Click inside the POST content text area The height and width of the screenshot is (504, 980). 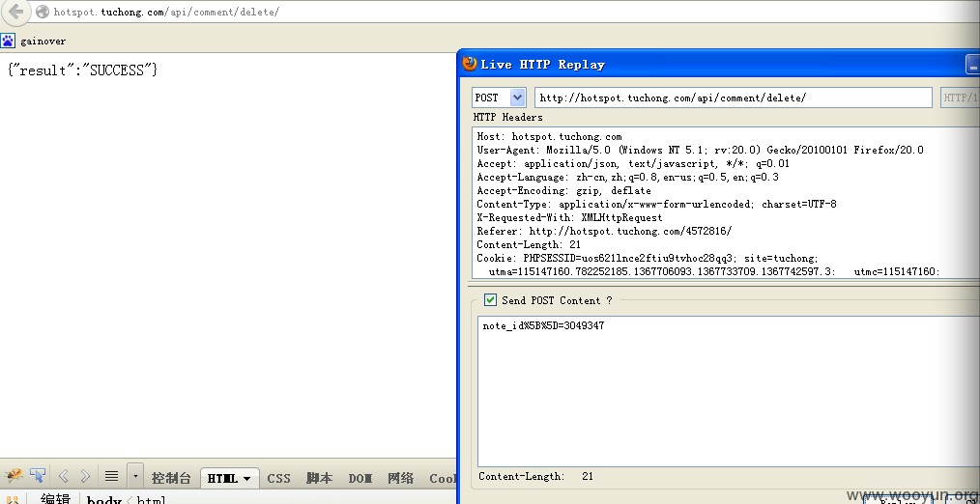[728, 391]
